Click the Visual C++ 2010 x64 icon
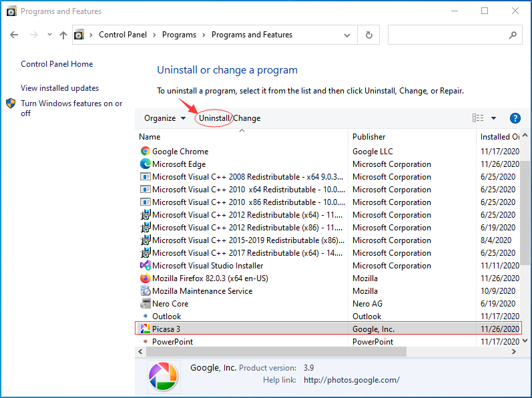The height and width of the screenshot is (398, 532). click(x=146, y=190)
